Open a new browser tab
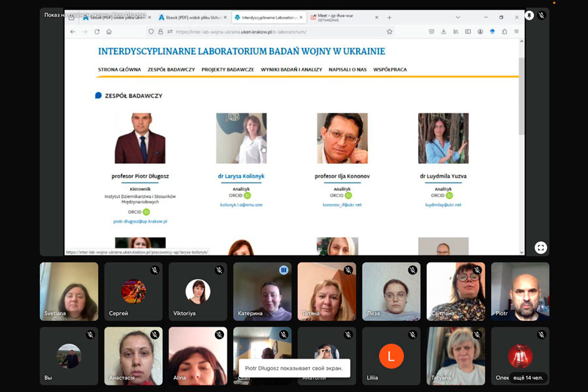 coord(389,18)
